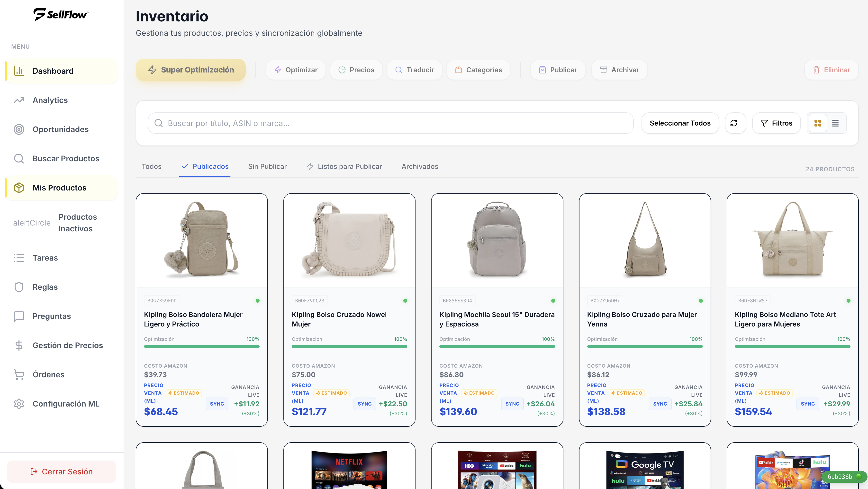Viewport: 868px width, 489px height.
Task: Open the Dashboard from the sidebar
Action: tap(53, 71)
